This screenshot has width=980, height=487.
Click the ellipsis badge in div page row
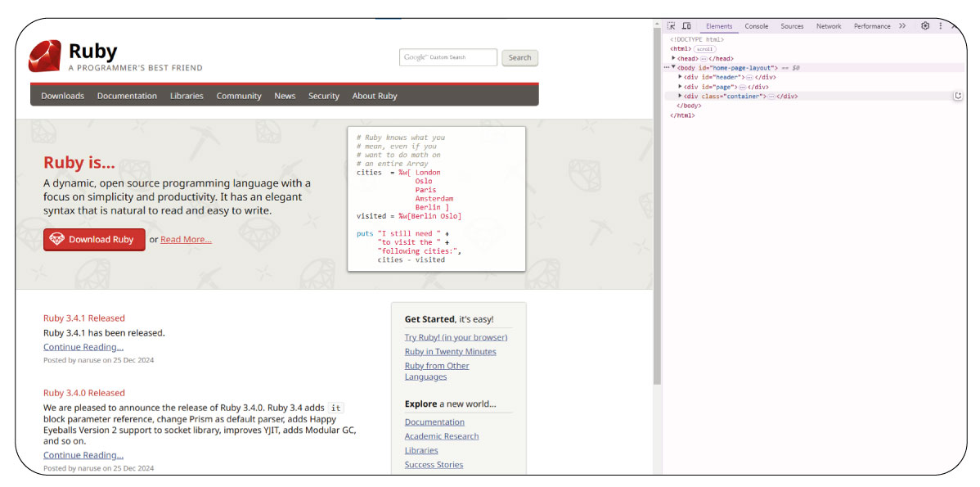(x=743, y=87)
